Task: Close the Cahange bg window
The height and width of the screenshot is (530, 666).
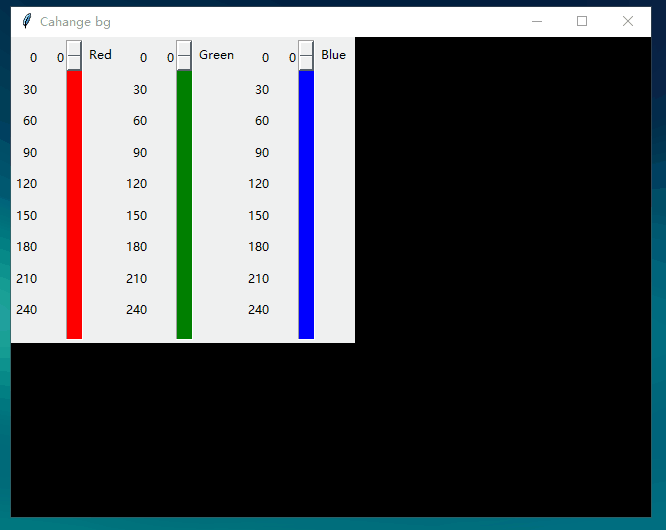Action: 628,21
